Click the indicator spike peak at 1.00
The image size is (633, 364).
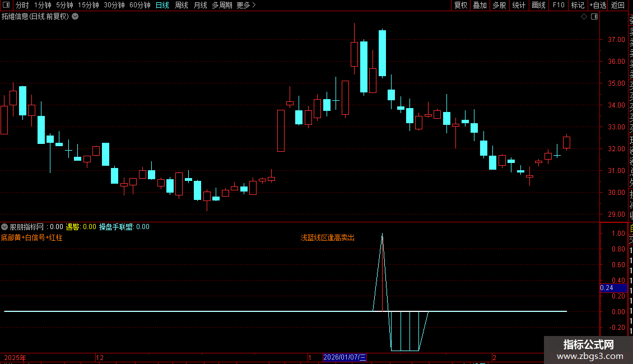382,234
